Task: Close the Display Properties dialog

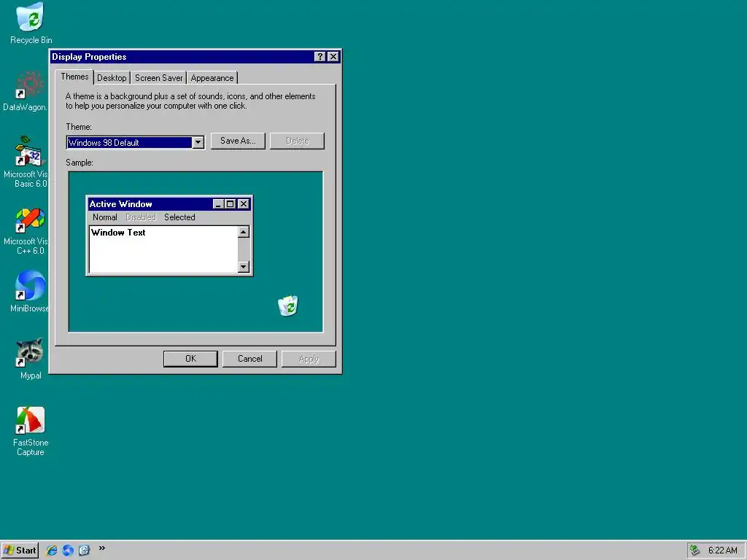Action: [333, 57]
